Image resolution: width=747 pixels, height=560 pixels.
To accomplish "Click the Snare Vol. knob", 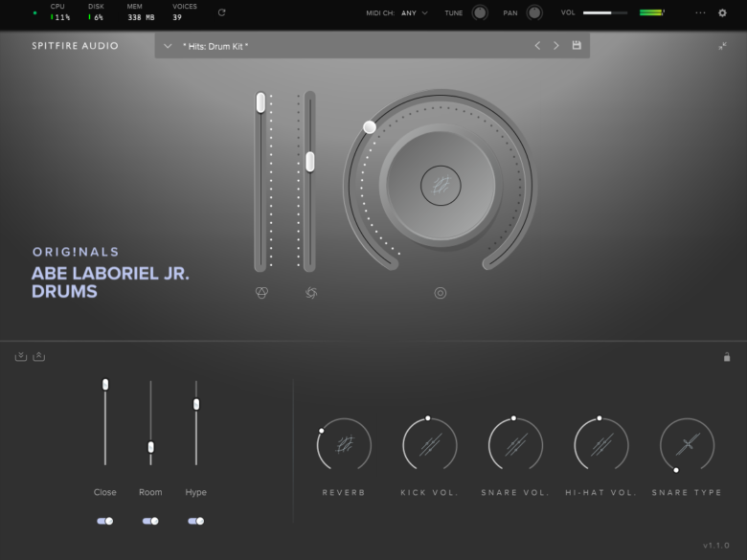I will (x=515, y=445).
